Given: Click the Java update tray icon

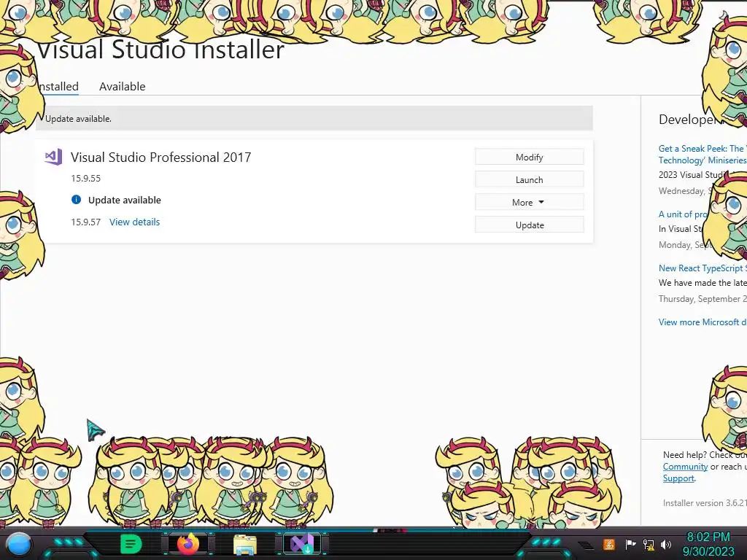Looking at the screenshot, I should 608,544.
